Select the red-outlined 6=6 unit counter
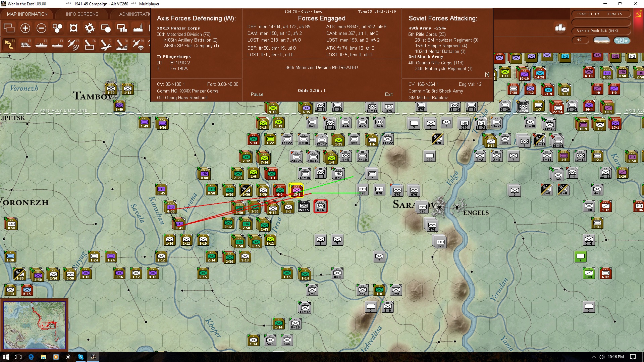The height and width of the screenshot is (362, 644). point(320,206)
